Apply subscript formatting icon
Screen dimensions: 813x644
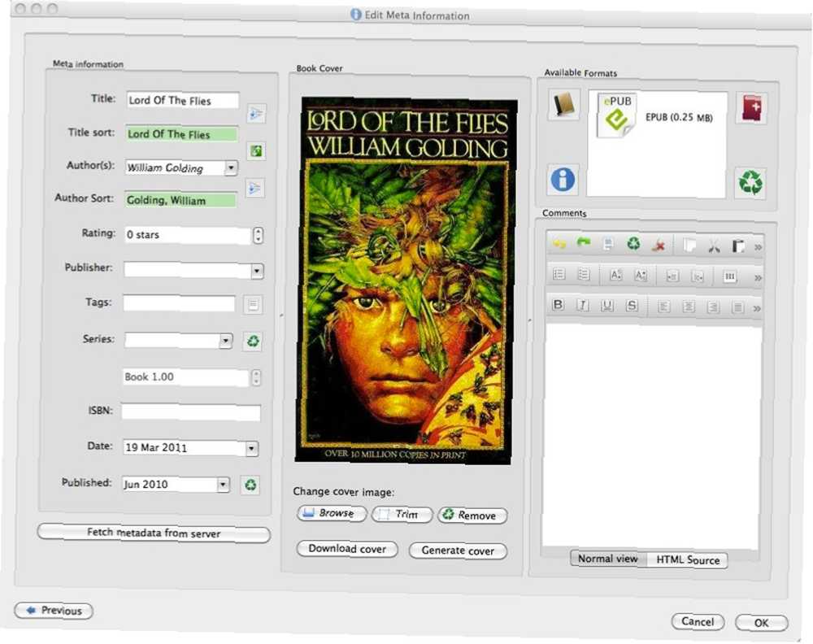tap(641, 276)
